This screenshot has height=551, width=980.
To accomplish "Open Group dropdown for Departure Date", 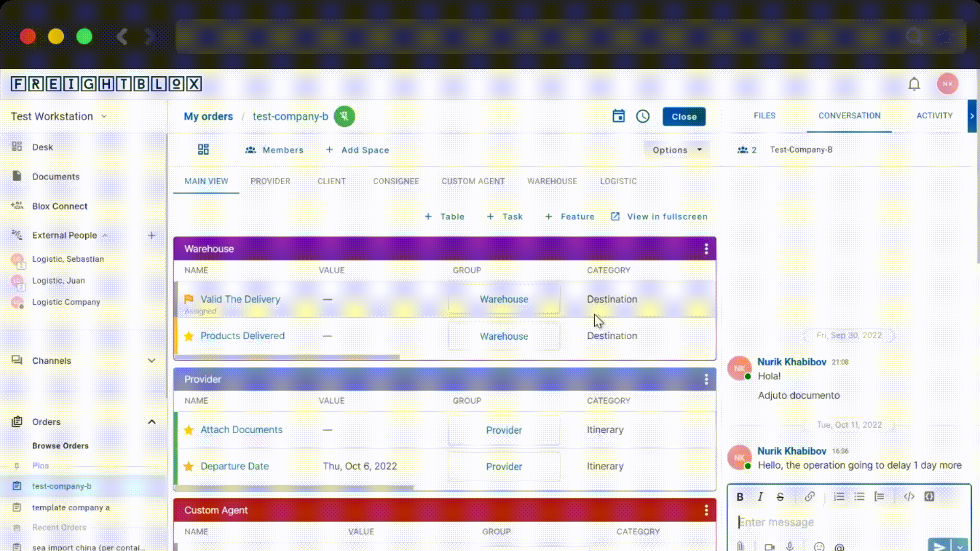I will (x=504, y=466).
